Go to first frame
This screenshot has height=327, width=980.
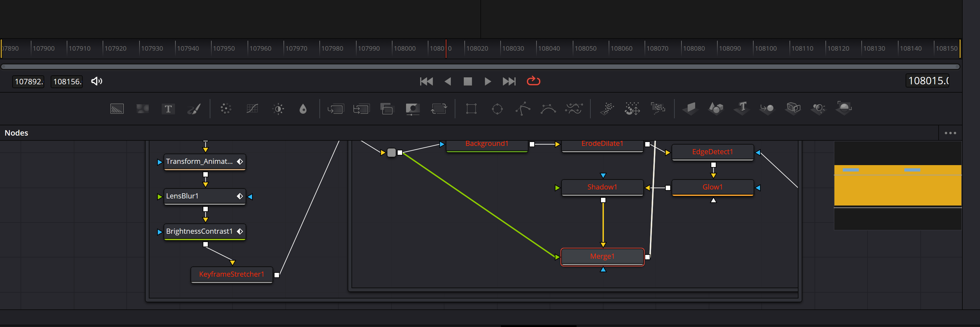(426, 81)
